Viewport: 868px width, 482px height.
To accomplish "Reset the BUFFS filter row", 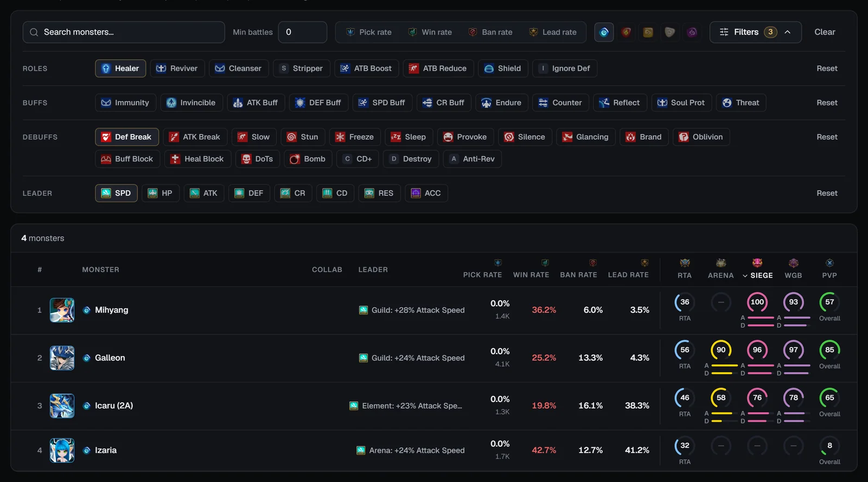I will coord(827,102).
